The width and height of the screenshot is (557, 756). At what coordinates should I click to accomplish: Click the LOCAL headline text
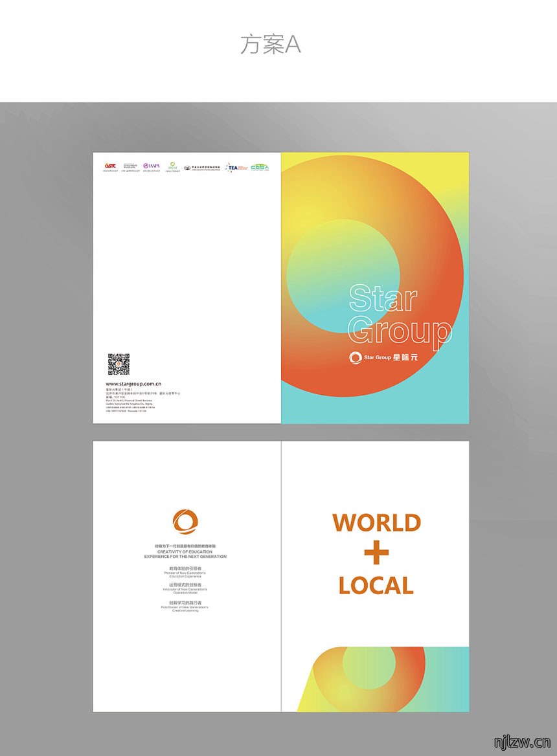click(376, 585)
